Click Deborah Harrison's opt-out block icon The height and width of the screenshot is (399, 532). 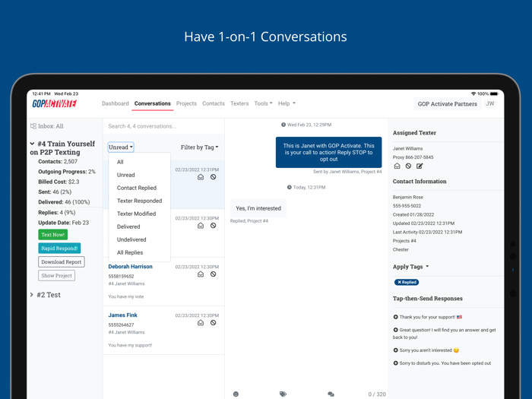(213, 274)
